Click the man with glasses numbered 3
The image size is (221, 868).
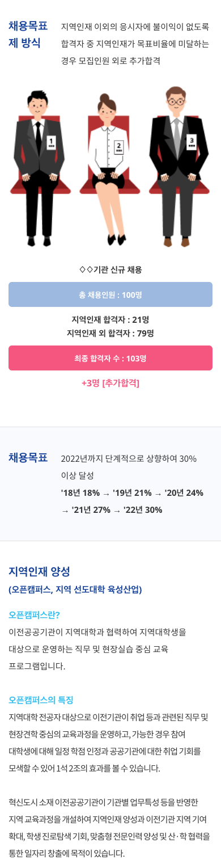click(178, 166)
